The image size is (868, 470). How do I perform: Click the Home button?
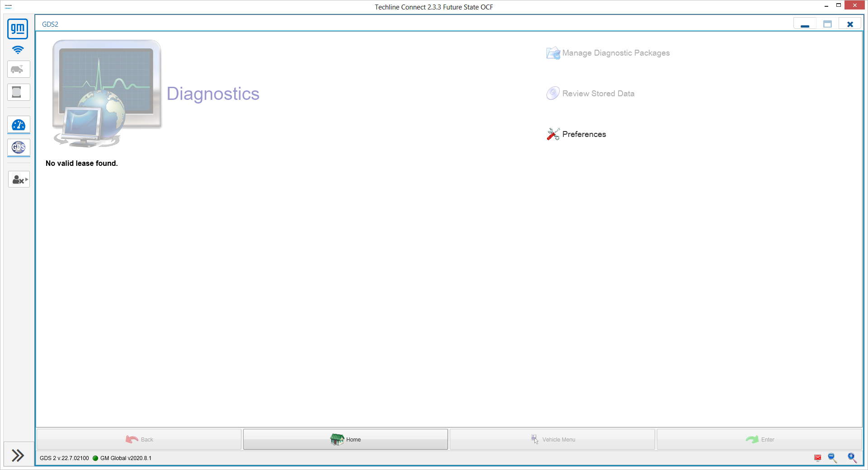coord(345,439)
